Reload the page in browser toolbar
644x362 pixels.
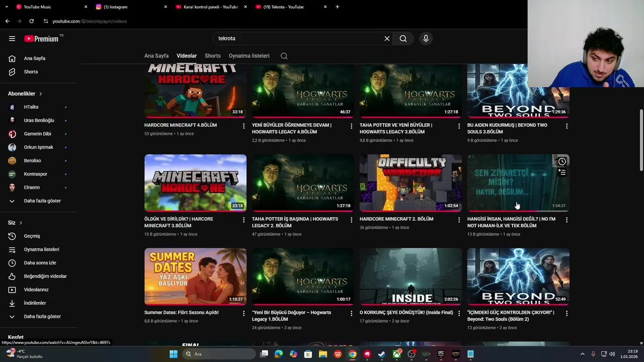tap(31, 21)
